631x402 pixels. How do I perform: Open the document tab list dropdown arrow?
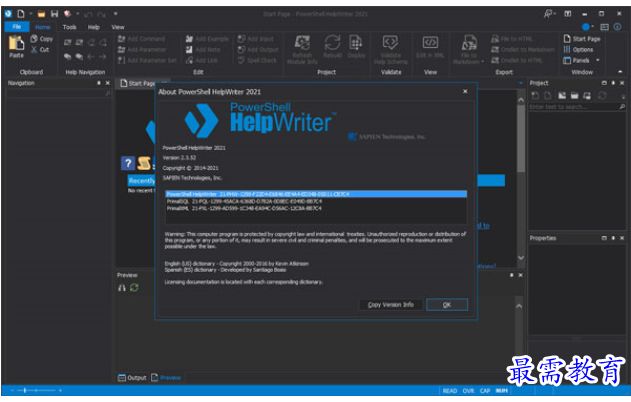[x=521, y=83]
